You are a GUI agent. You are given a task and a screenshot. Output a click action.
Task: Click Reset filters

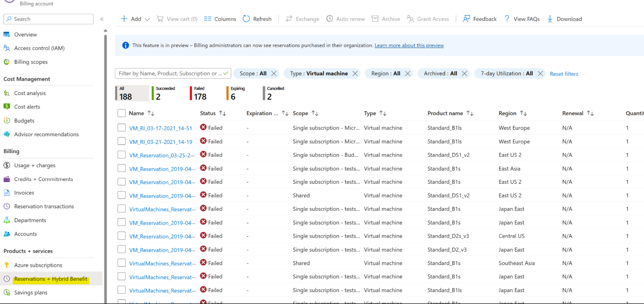tap(564, 74)
